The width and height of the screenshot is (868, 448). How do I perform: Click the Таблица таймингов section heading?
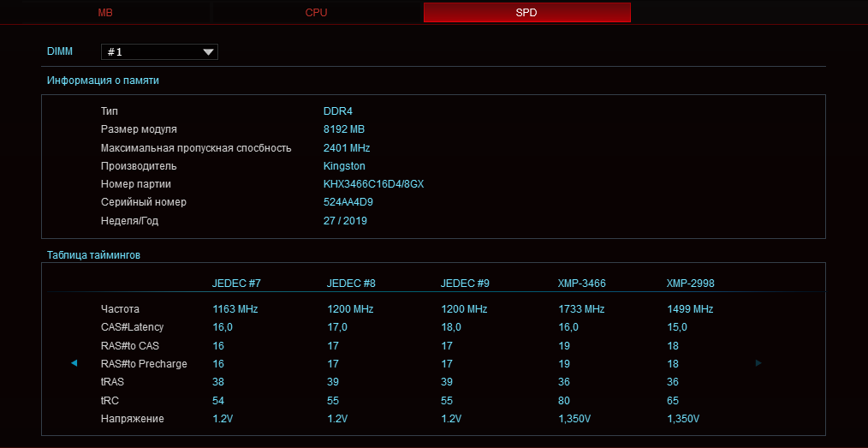coord(93,255)
